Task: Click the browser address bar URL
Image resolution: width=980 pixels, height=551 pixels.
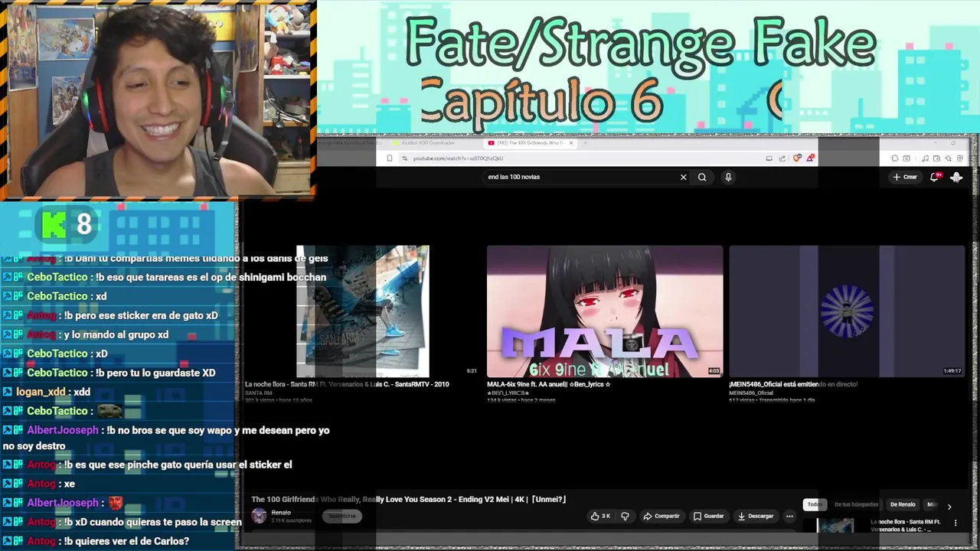Action: click(x=458, y=158)
